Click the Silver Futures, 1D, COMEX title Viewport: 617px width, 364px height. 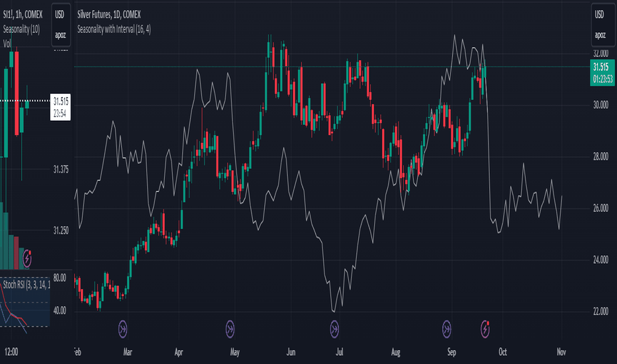109,15
